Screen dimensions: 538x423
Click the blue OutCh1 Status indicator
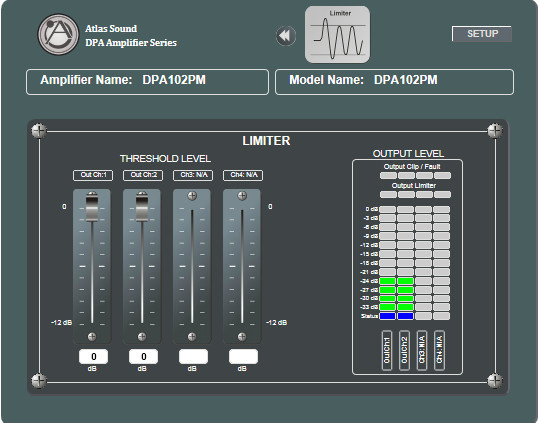click(x=388, y=316)
